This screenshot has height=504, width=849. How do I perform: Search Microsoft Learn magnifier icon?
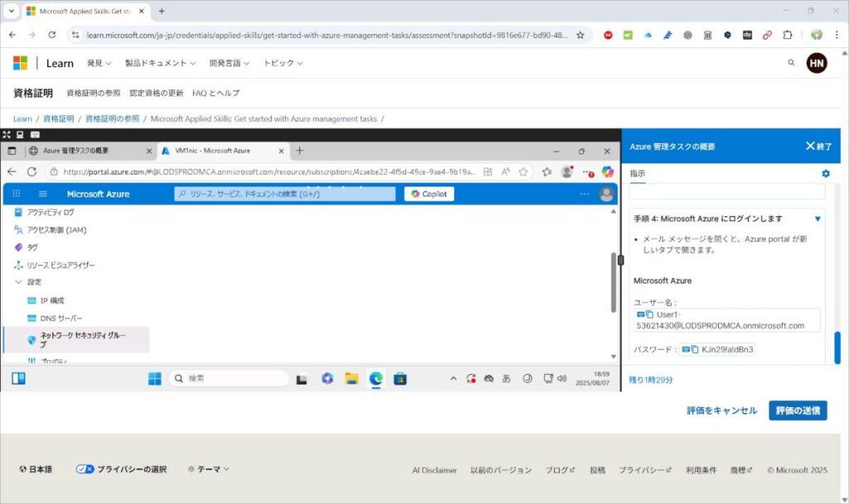click(791, 63)
